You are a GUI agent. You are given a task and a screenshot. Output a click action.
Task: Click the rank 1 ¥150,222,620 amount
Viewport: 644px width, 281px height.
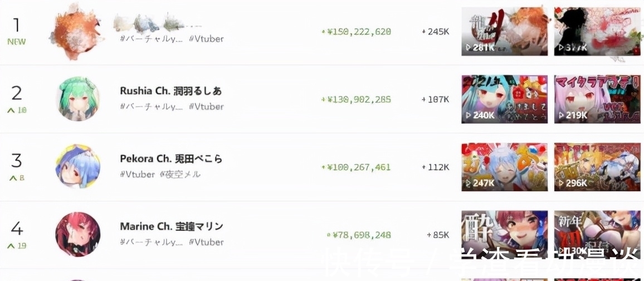359,32
